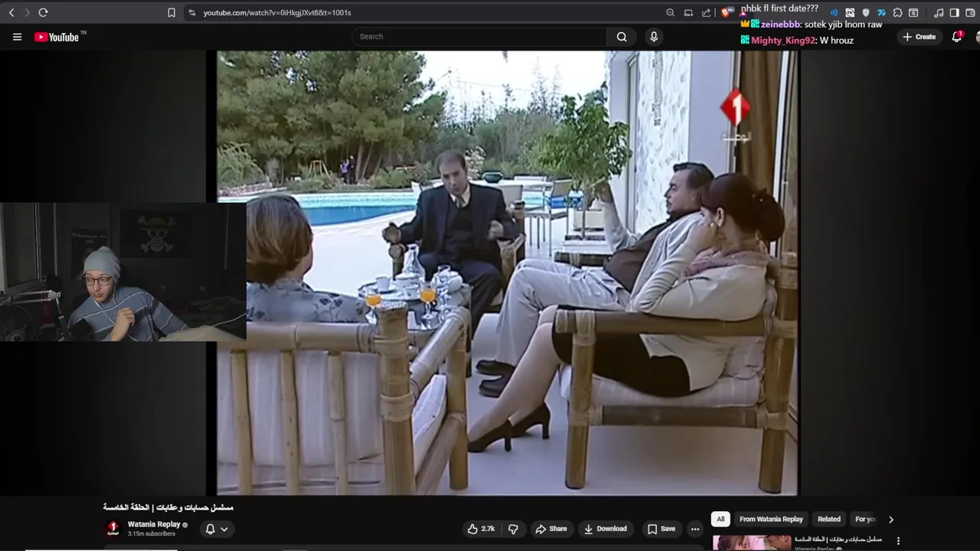This screenshot has width=980, height=551.
Task: Open the music-note media control icon
Action: [939, 12]
